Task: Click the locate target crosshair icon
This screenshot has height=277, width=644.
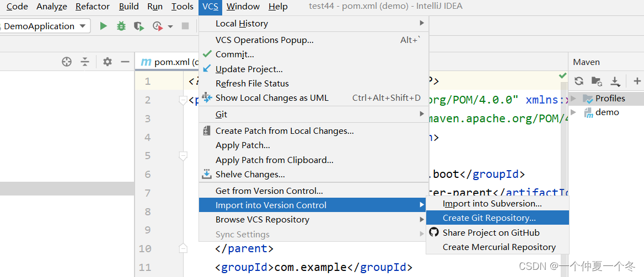Action: click(67, 62)
